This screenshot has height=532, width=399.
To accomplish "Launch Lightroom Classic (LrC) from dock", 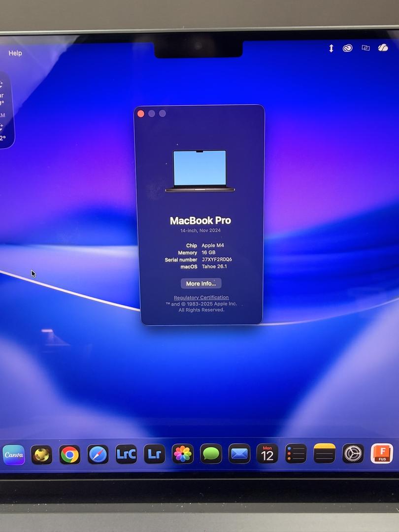I will pos(126,454).
